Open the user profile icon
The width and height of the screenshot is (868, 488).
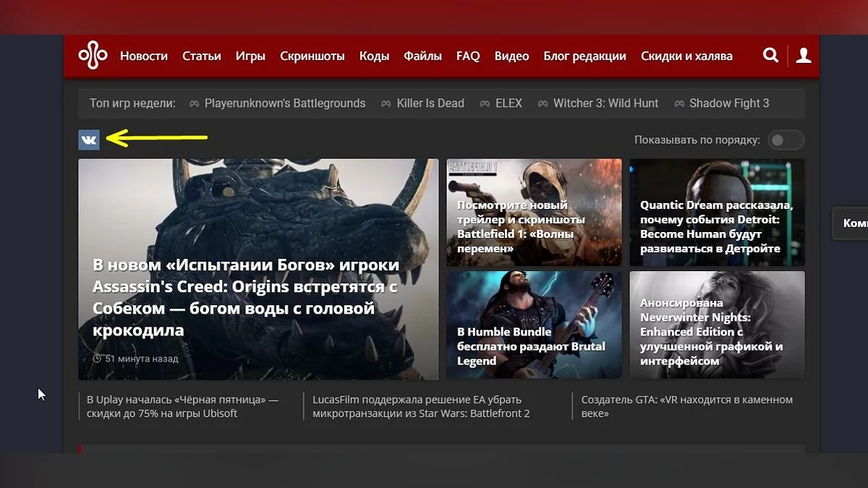pyautogui.click(x=804, y=56)
